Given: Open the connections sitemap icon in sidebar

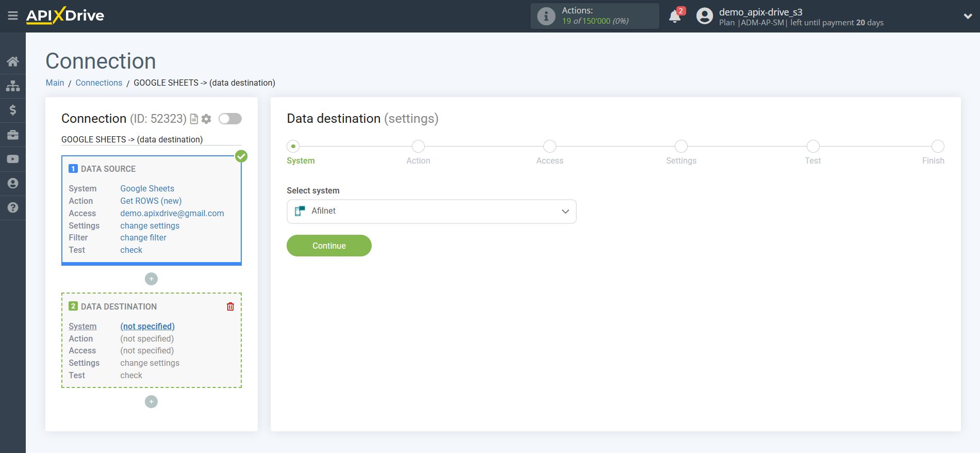Looking at the screenshot, I should pos(13,86).
